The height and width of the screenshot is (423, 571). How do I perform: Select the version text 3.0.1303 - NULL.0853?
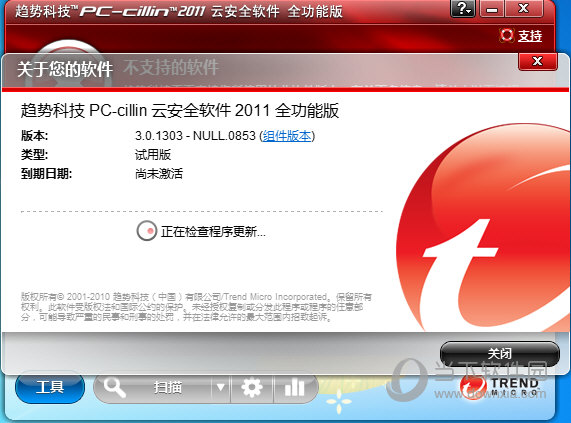(x=195, y=136)
